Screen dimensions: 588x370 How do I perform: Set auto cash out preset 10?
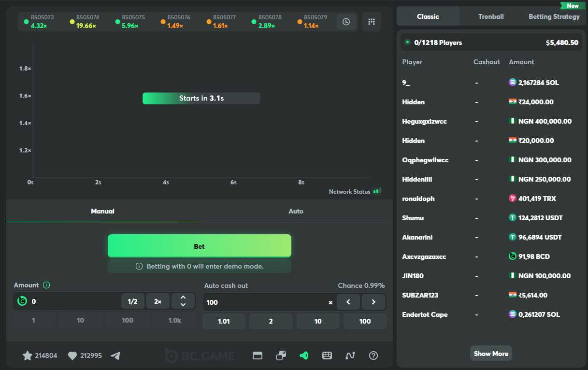pos(318,321)
